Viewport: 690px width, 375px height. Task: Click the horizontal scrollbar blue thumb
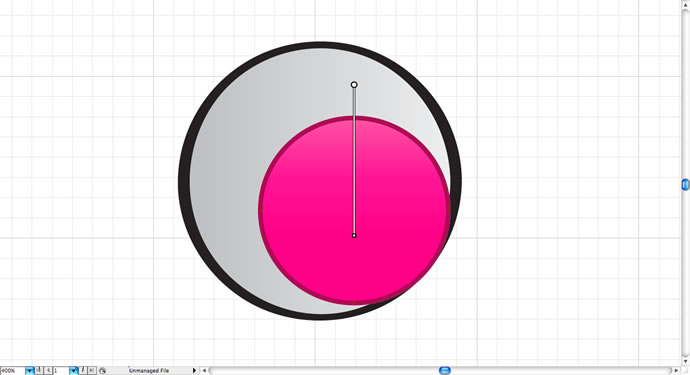[x=445, y=371]
